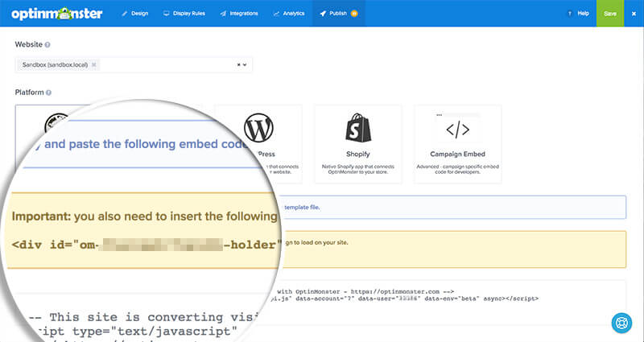This screenshot has width=644, height=342.
Task: Switch to Display Rules tab
Action: click(184, 14)
